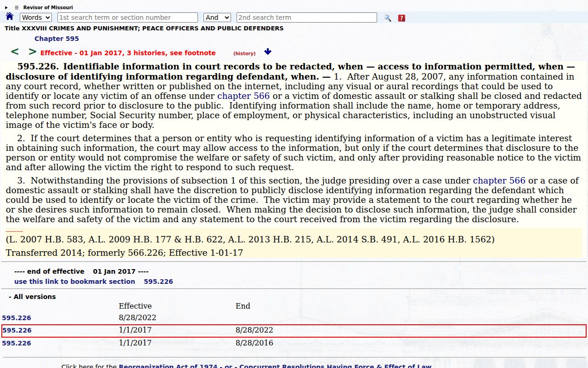Click the 'end of effective 01 Jan 2017' line
The height and width of the screenshot is (368, 588).
[81, 271]
